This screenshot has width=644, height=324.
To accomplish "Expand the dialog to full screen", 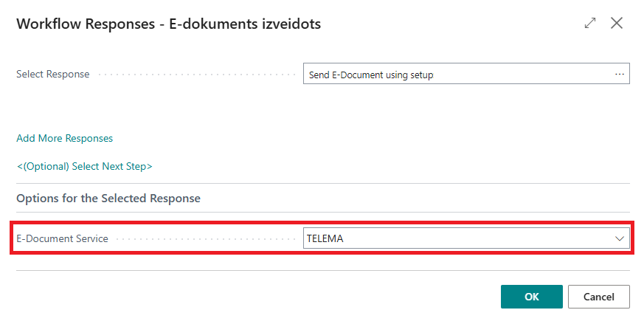I will pos(589,23).
